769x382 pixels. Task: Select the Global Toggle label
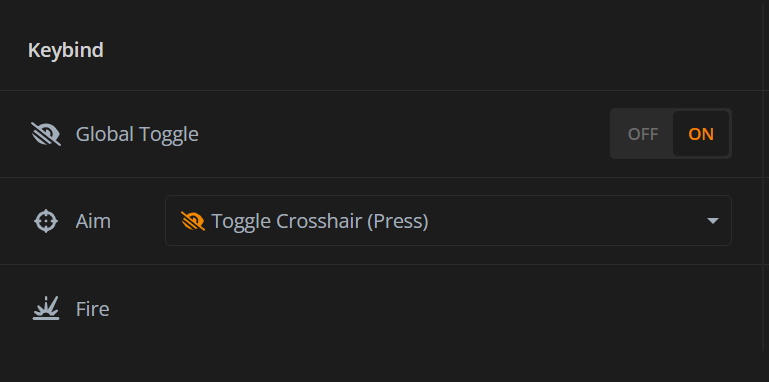coord(137,134)
